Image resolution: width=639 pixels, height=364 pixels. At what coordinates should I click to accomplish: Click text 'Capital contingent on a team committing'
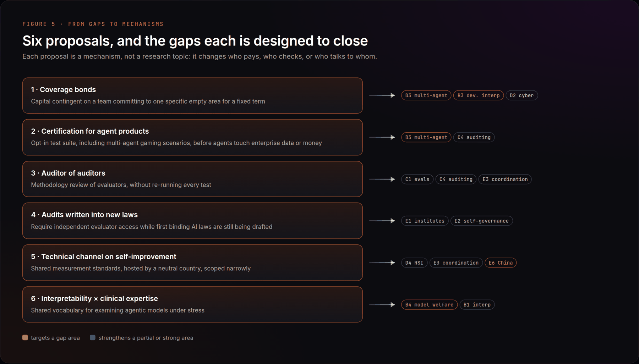[148, 101]
